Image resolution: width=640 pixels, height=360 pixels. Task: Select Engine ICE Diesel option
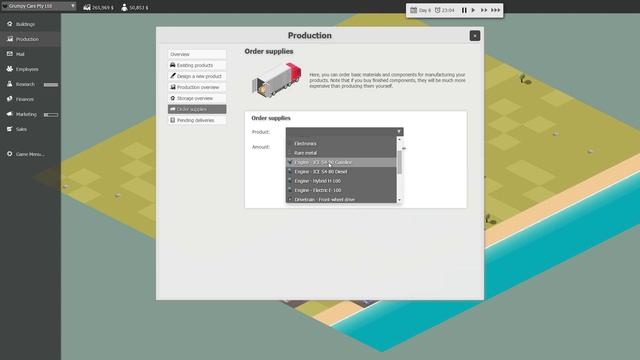[341, 172]
